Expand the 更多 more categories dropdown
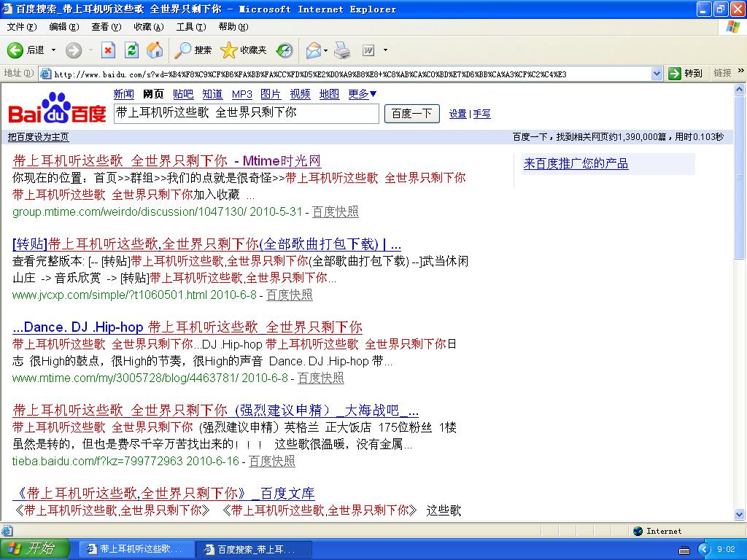747x560 pixels. (x=362, y=94)
